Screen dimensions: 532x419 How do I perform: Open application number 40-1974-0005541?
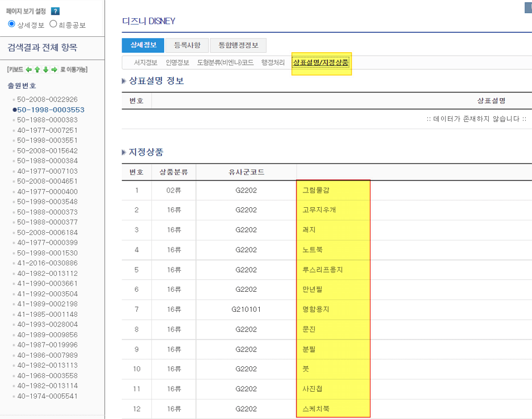click(47, 396)
